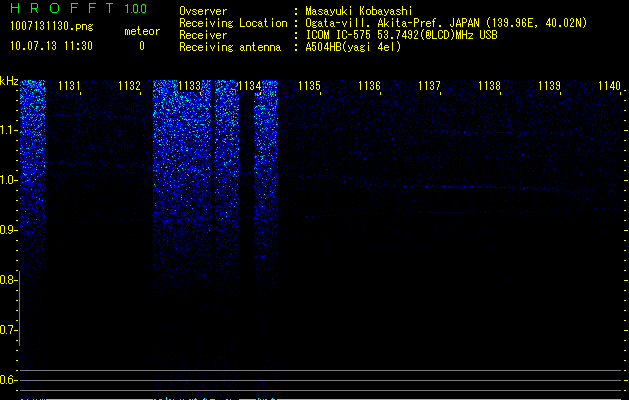The image size is (629, 400).
Task: Click the HROFFT title text
Action: 62,8
